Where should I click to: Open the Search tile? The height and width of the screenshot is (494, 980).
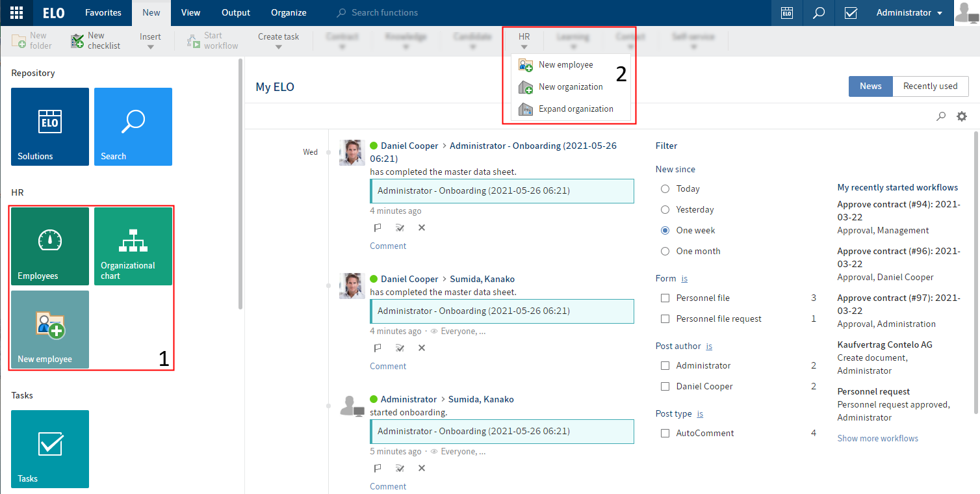[x=133, y=127]
